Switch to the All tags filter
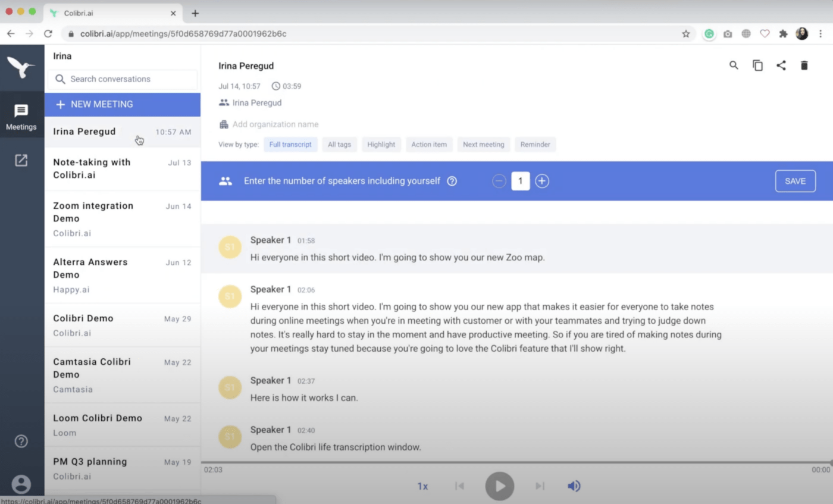Screen dimensions: 833x504 coord(339,145)
